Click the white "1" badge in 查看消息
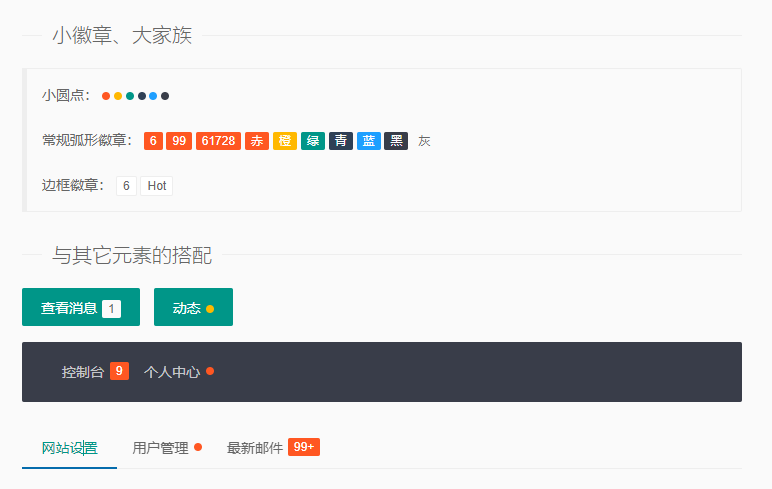 click(111, 309)
